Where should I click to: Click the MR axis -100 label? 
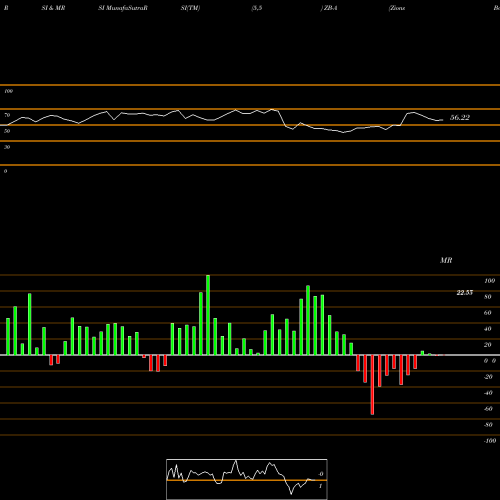[490, 441]
